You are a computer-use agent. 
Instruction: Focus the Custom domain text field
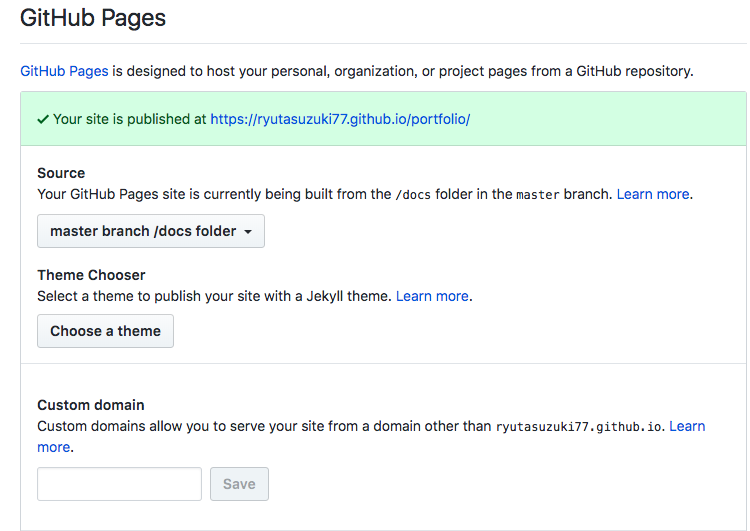point(119,484)
